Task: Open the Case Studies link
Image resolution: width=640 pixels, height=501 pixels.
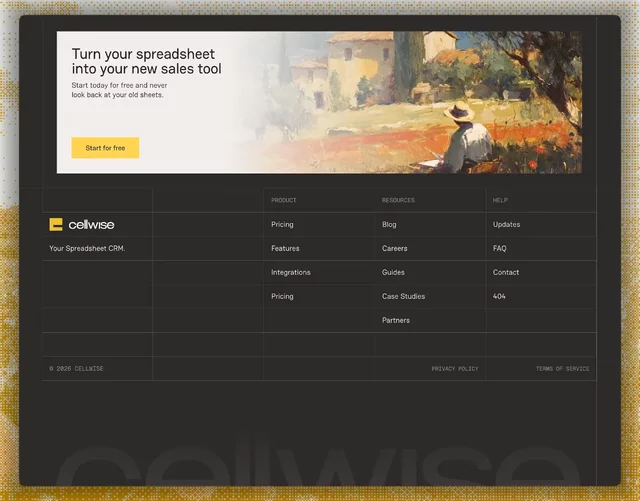Action: coord(403,296)
